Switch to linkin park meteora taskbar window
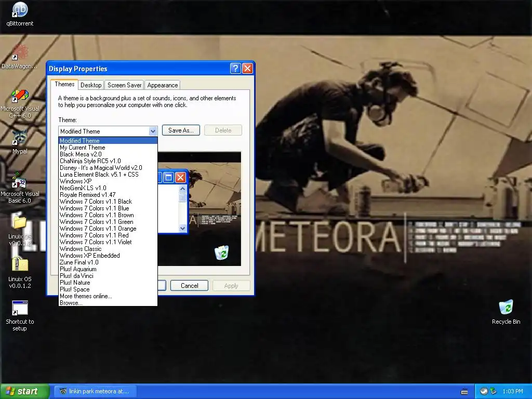This screenshot has width=532, height=399. [96, 391]
